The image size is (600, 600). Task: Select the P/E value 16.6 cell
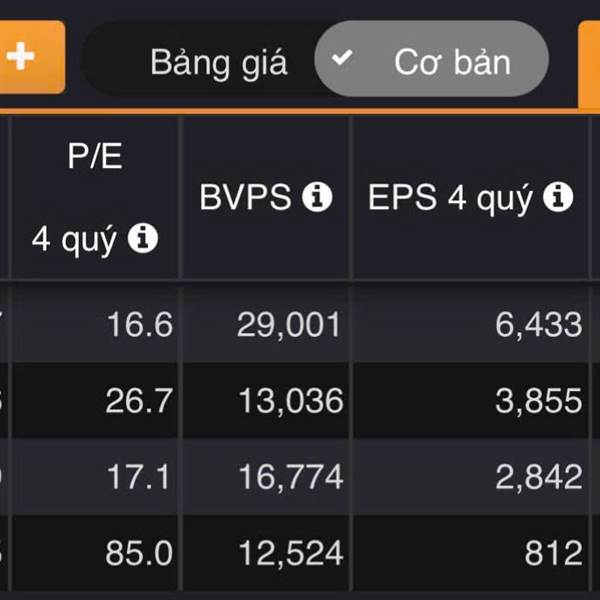click(x=95, y=324)
